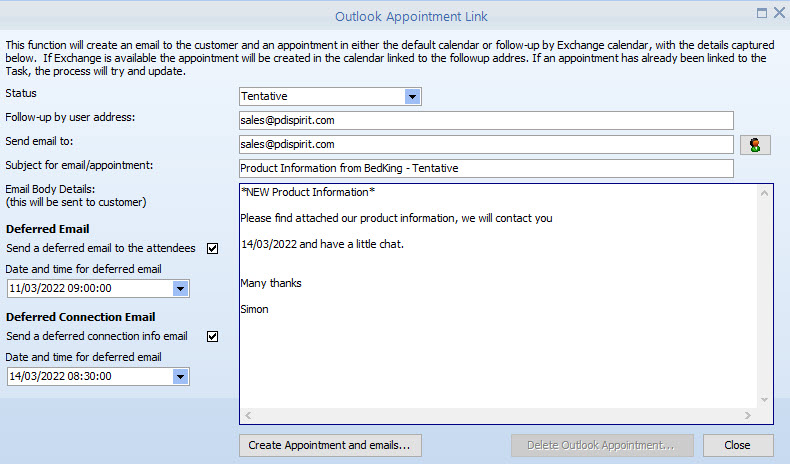Toggle Send a deferred email to the attendees
The image size is (790, 465).
(x=213, y=248)
